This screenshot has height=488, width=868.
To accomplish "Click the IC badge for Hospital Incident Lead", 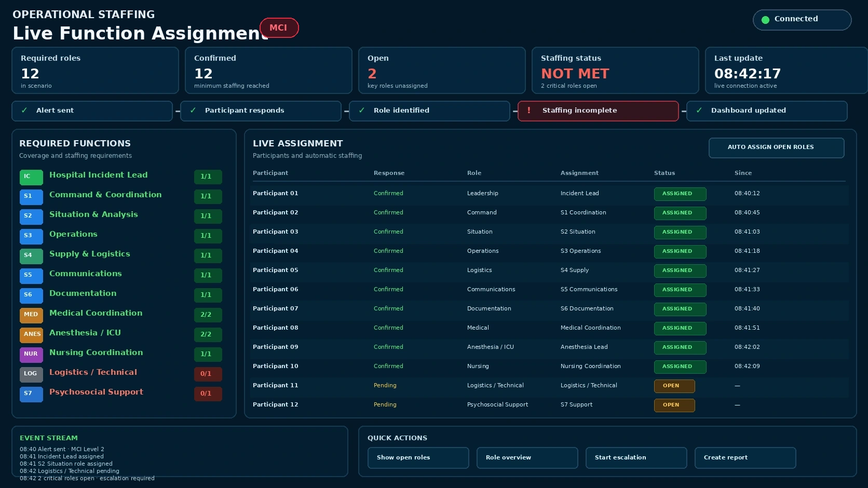I will point(31,177).
